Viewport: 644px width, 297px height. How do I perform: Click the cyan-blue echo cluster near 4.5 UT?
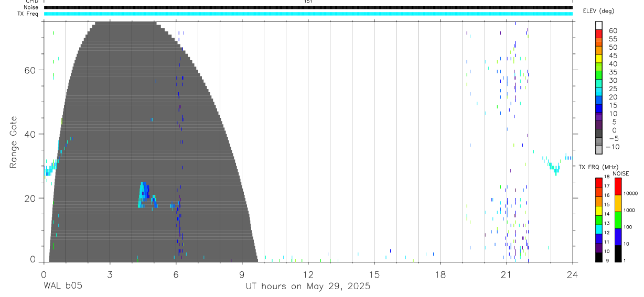coord(145,195)
